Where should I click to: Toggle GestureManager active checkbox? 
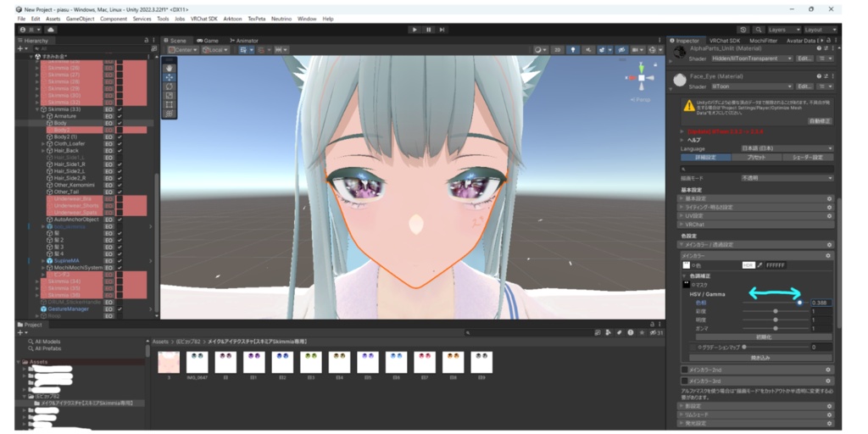(120, 309)
